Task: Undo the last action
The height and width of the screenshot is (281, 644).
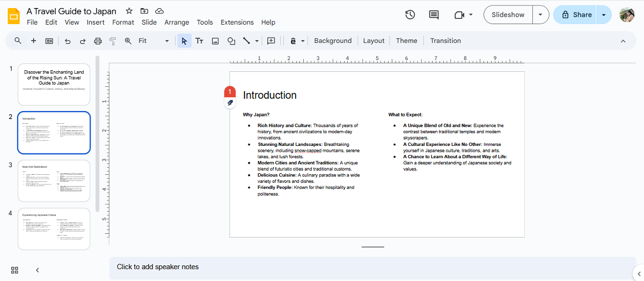Action: [x=68, y=41]
